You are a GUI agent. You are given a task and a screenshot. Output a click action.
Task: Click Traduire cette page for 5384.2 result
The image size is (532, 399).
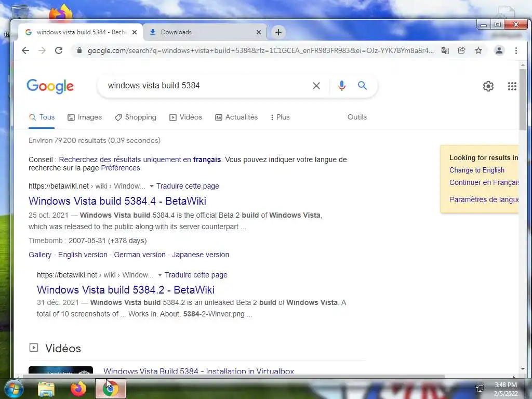coord(196,275)
